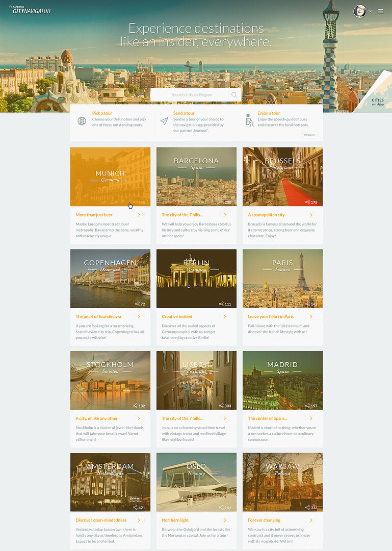Image resolution: width=392 pixels, height=551 pixels.
Task: Click the user profile avatar
Action: tap(359, 11)
